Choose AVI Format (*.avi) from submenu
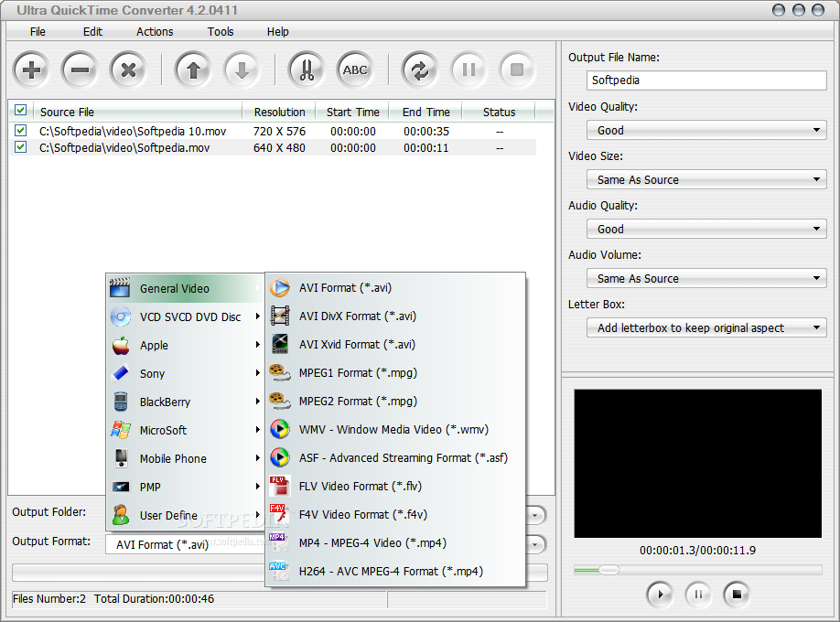 (395, 288)
